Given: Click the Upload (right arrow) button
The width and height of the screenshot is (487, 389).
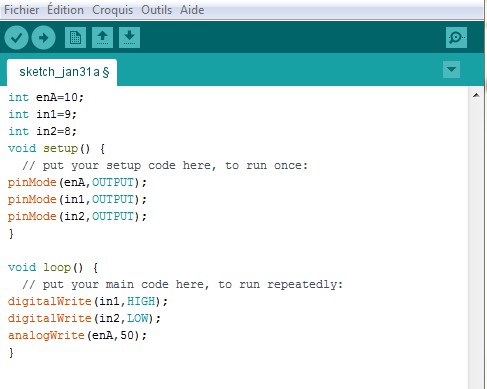Looking at the screenshot, I should click(43, 37).
